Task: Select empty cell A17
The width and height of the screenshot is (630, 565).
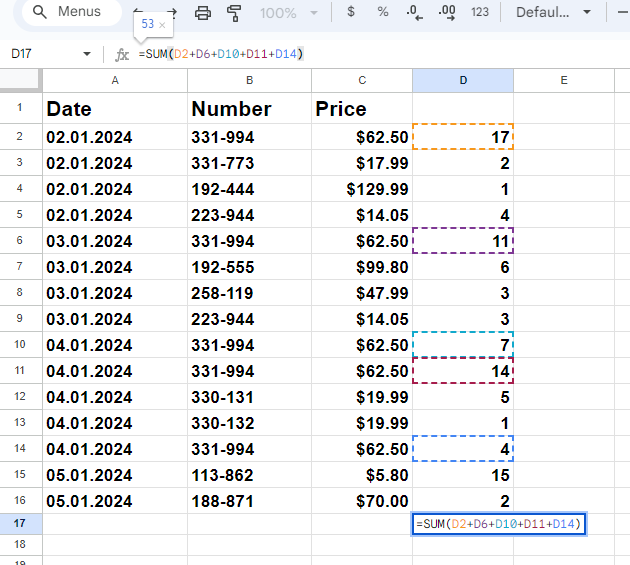Action: [115, 524]
